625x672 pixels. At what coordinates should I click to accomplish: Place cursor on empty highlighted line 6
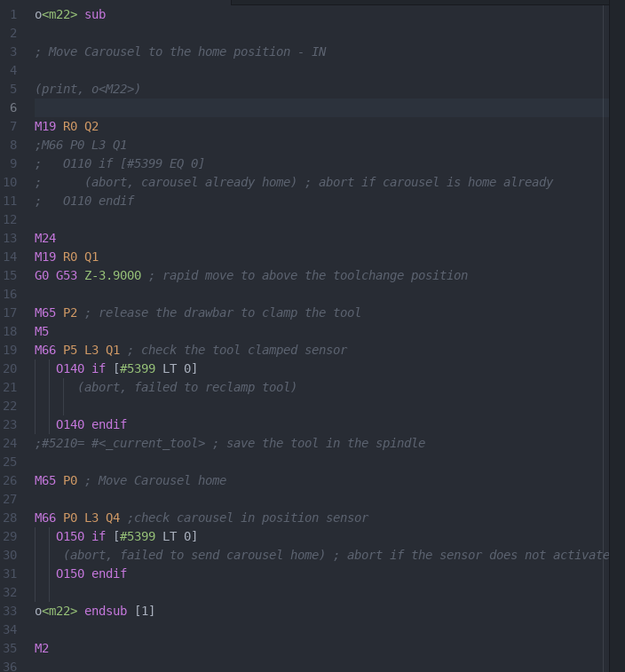point(321,107)
